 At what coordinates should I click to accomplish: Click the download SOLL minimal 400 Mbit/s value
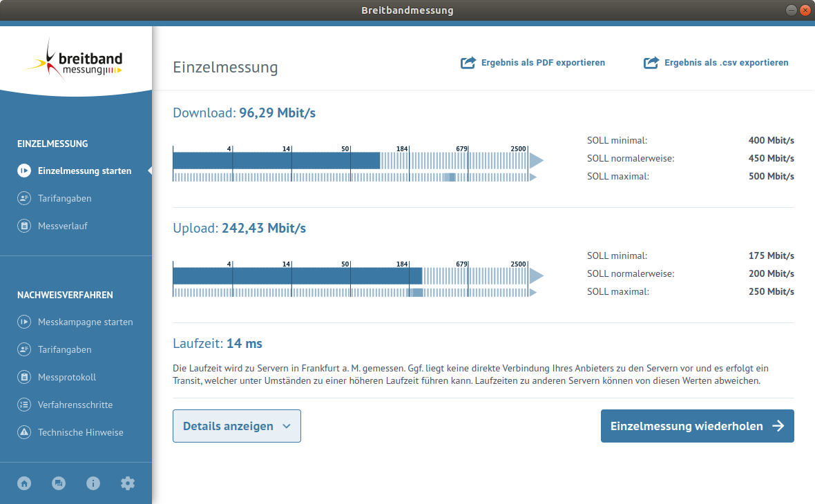tap(771, 140)
